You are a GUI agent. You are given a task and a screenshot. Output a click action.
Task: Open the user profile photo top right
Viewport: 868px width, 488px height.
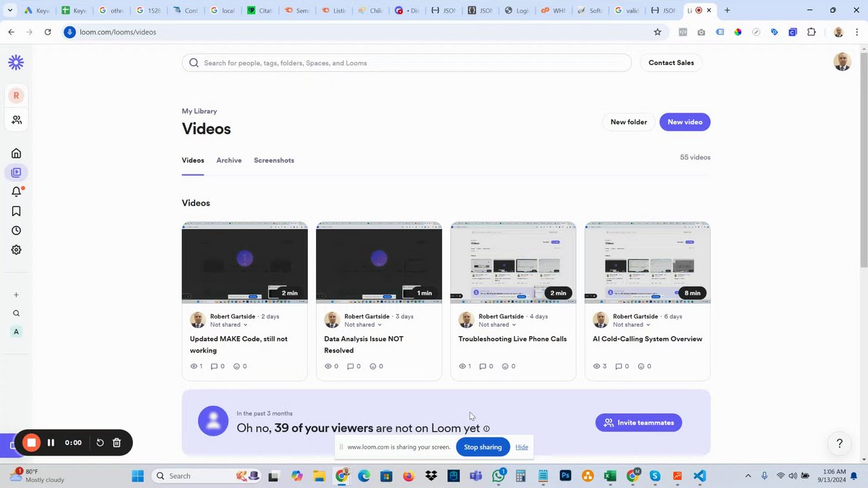tap(842, 62)
